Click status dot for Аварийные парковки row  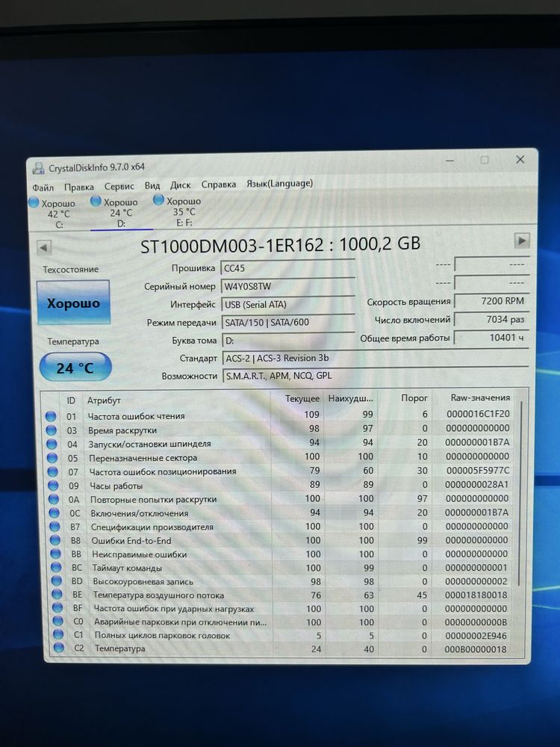58,621
